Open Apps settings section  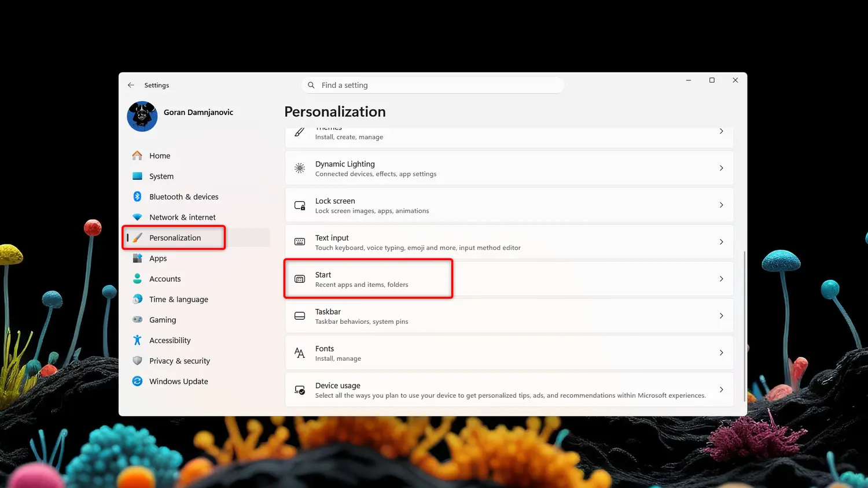point(198,258)
